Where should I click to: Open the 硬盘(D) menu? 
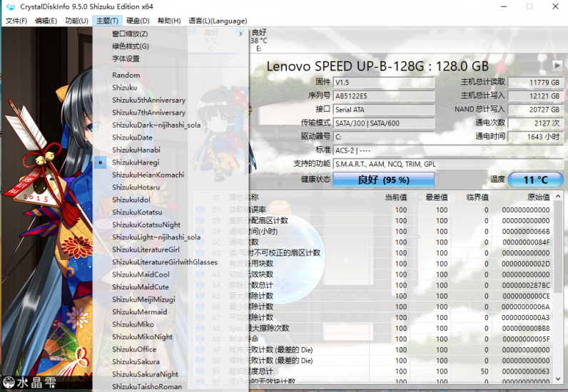coord(138,21)
